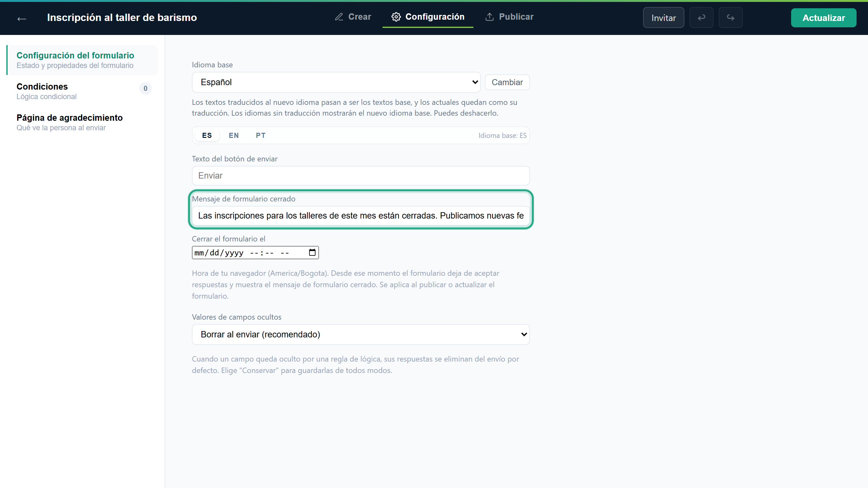Image resolution: width=868 pixels, height=488 pixels.
Task: Click the Cambiar button
Action: click(507, 82)
